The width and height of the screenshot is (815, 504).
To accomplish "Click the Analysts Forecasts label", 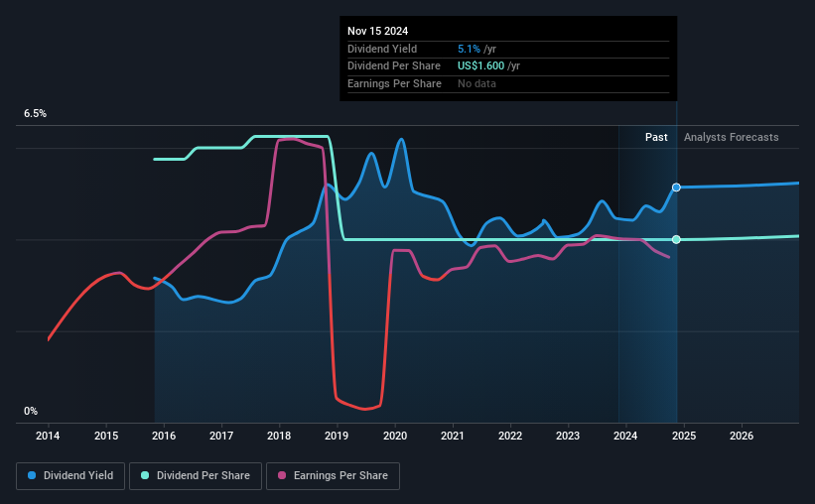I will (732, 137).
